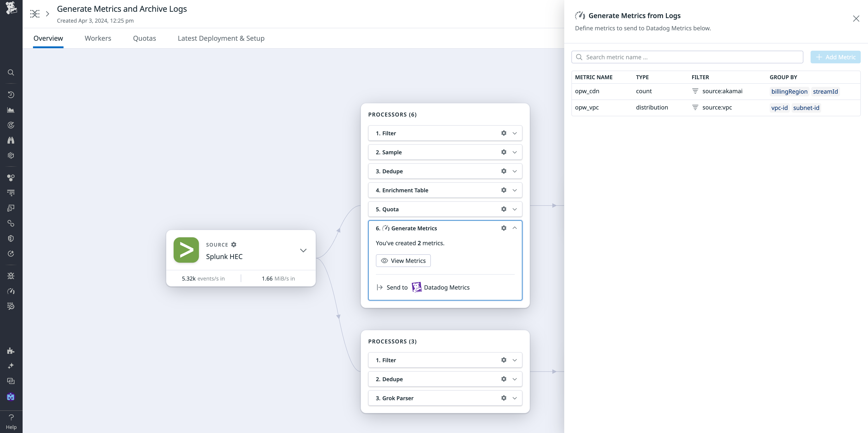The height and width of the screenshot is (433, 868).
Task: Toggle the filter icon beside source:vpc
Action: pos(695,107)
